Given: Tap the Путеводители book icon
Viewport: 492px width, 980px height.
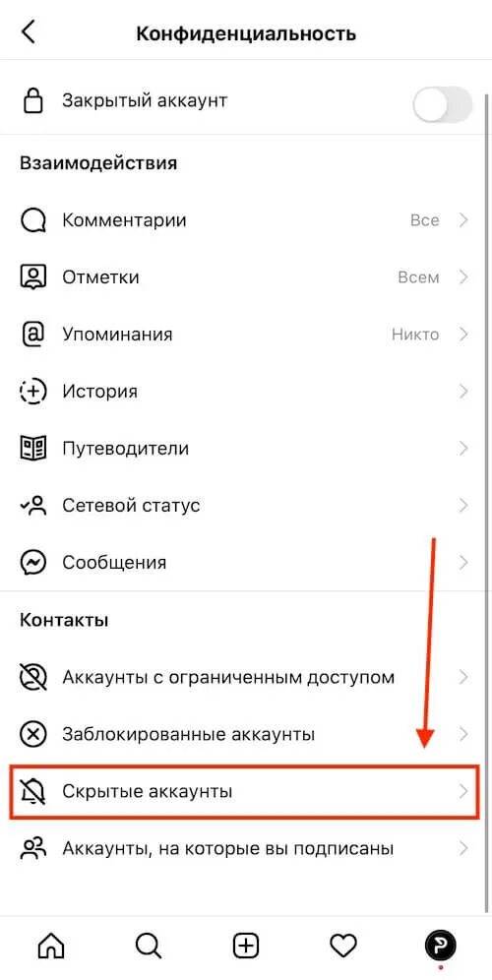Looking at the screenshot, I should point(32,448).
